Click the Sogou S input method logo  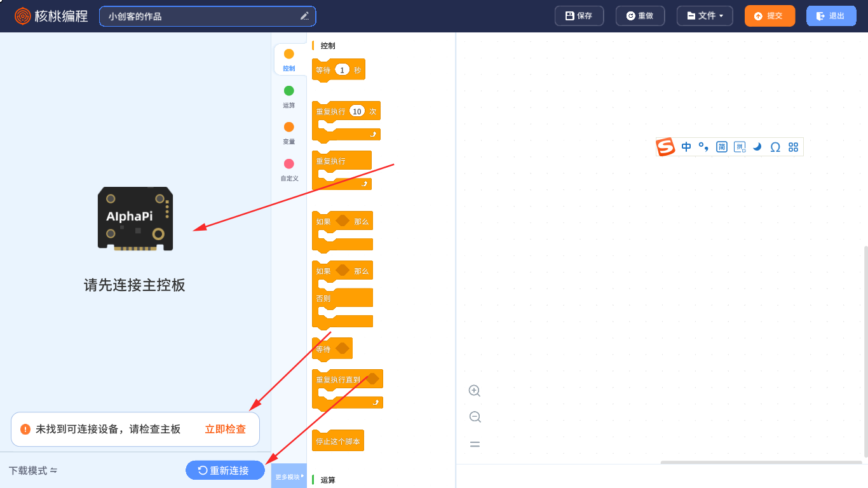point(665,147)
